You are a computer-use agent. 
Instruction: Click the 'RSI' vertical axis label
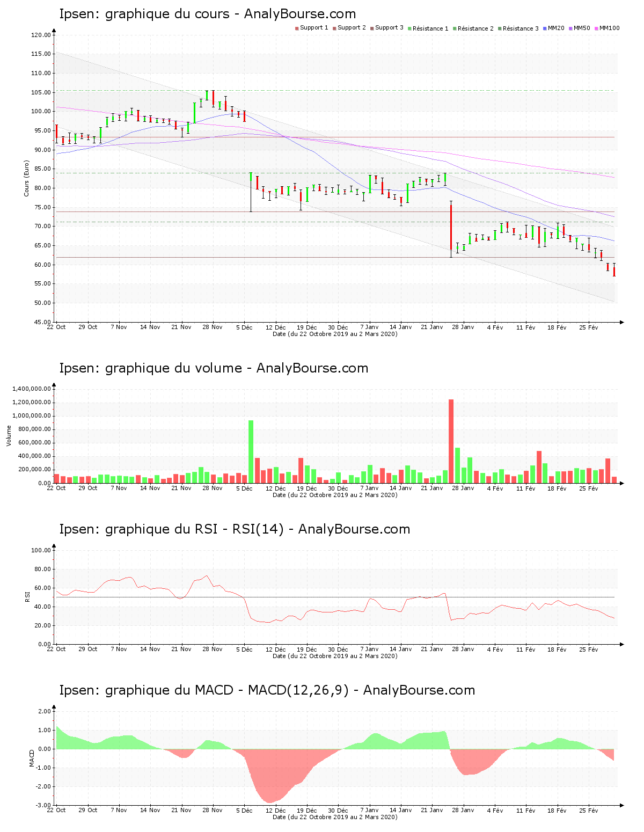pos(27,596)
